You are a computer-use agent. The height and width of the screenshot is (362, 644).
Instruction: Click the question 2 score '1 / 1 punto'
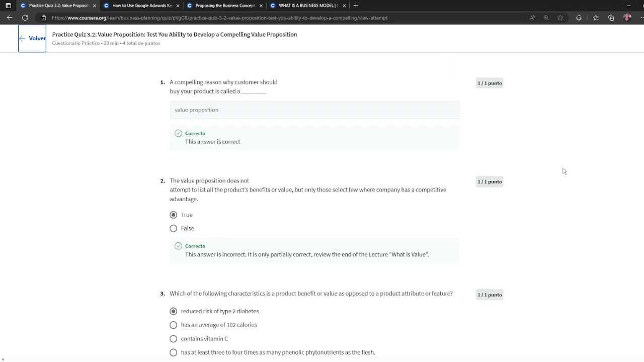point(490,182)
